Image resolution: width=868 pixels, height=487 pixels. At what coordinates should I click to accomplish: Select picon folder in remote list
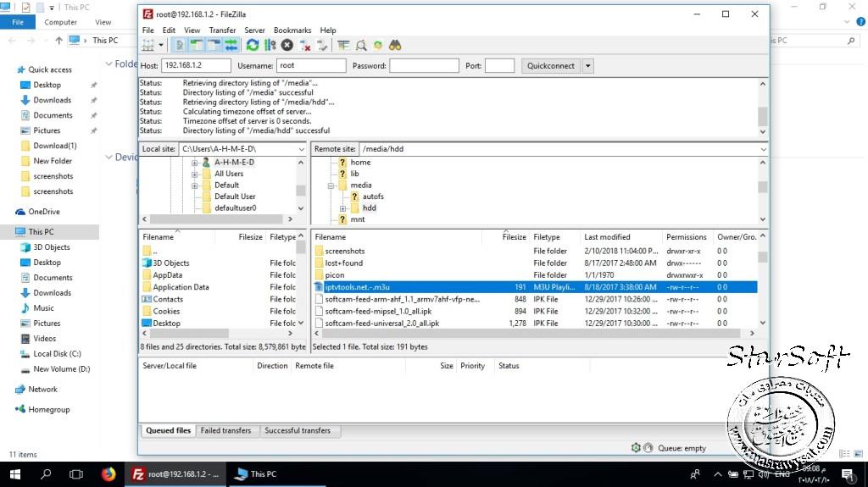pyautogui.click(x=334, y=275)
